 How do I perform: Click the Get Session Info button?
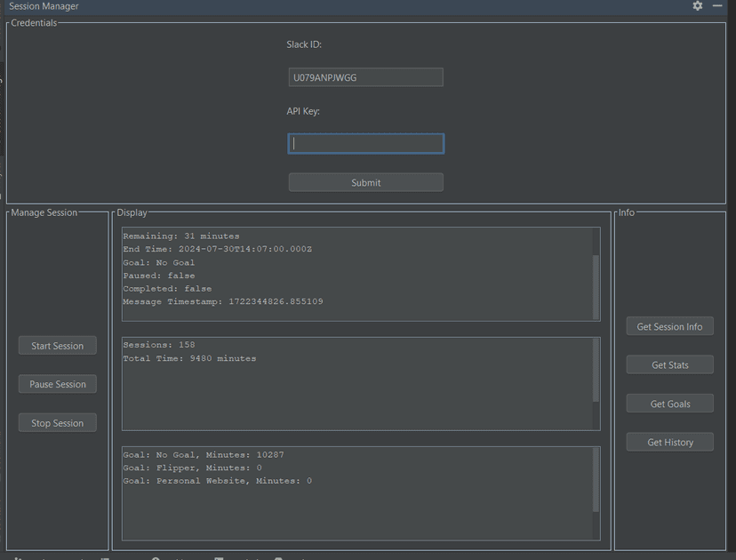tap(669, 326)
